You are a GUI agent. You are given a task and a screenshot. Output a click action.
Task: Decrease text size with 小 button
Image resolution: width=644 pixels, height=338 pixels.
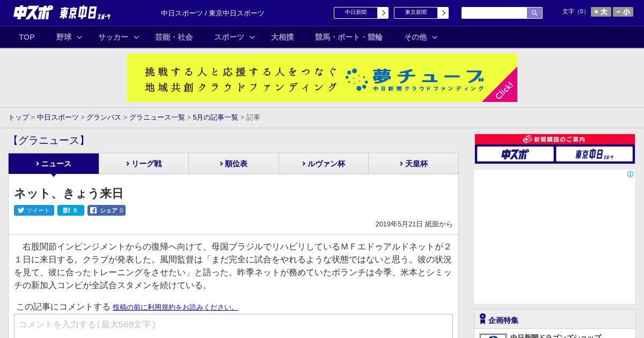pos(623,12)
